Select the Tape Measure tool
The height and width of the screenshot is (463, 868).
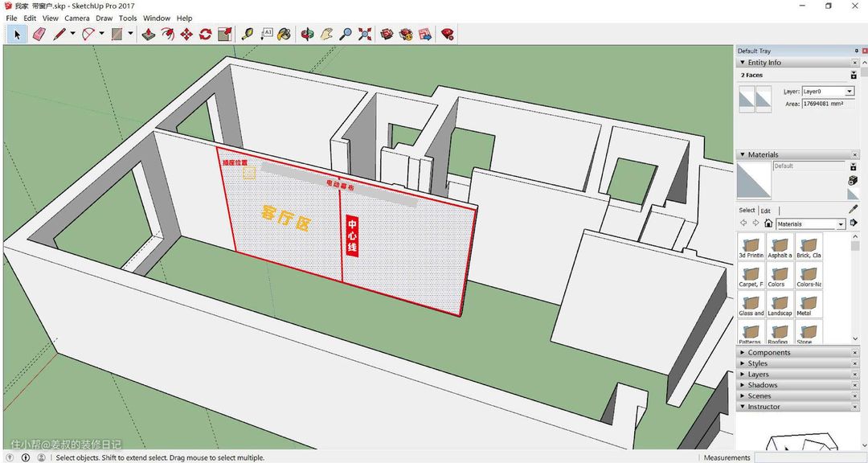point(247,34)
